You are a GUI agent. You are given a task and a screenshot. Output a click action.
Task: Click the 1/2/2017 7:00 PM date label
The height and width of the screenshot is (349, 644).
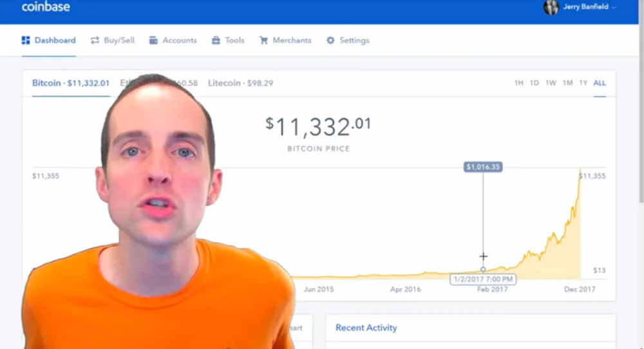(x=483, y=279)
